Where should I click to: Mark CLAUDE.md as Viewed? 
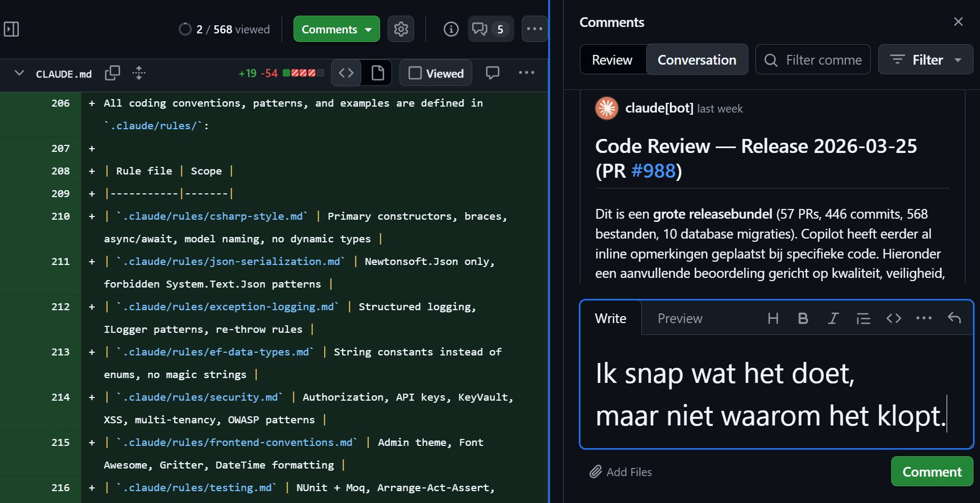[x=436, y=73]
